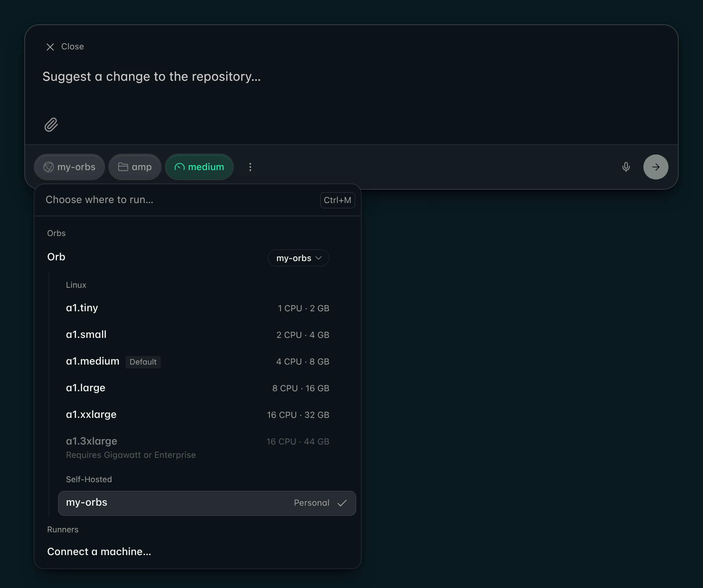Click 'Requires Gigawatt or Enterprise' note
The image size is (703, 588).
point(131,455)
